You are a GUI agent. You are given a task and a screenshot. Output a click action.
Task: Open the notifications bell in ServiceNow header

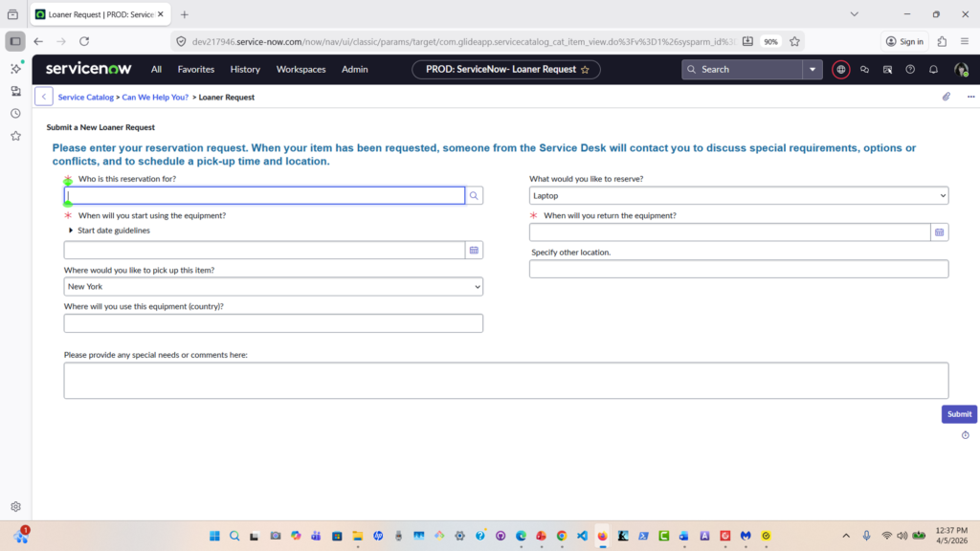point(933,70)
